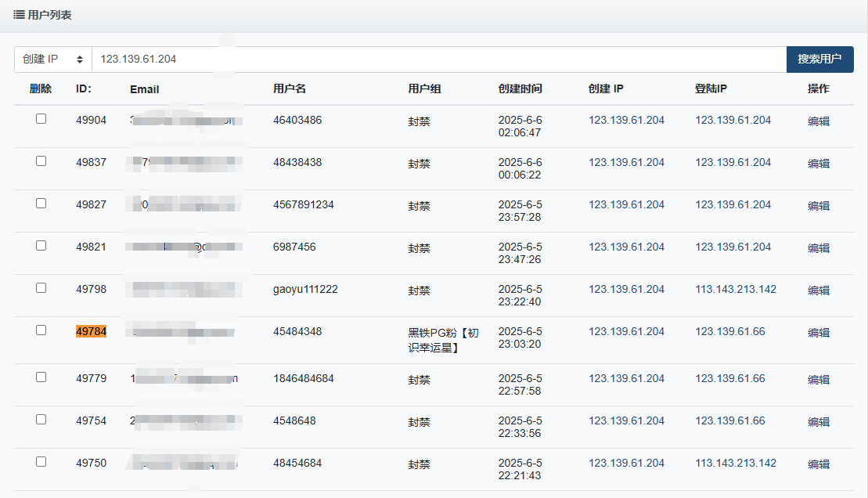Viewport: 868px width, 498px height.
Task: Click ID 49750 in the table
Action: coord(91,463)
